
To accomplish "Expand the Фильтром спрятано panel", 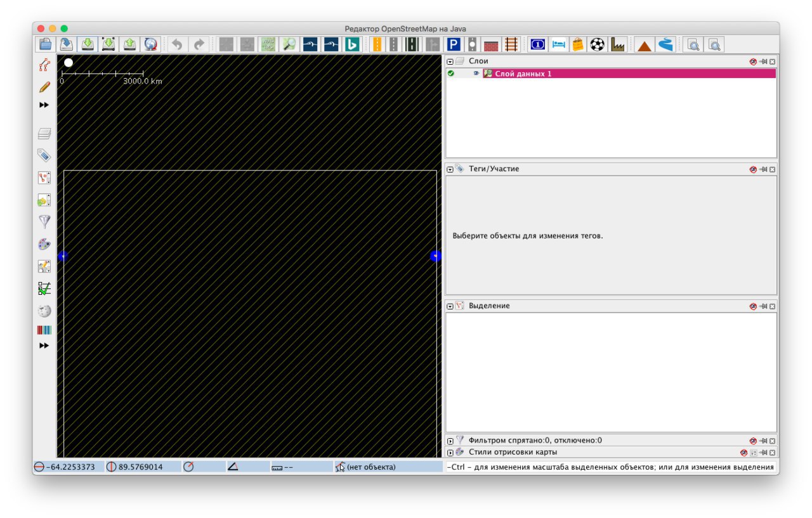I will 450,441.
